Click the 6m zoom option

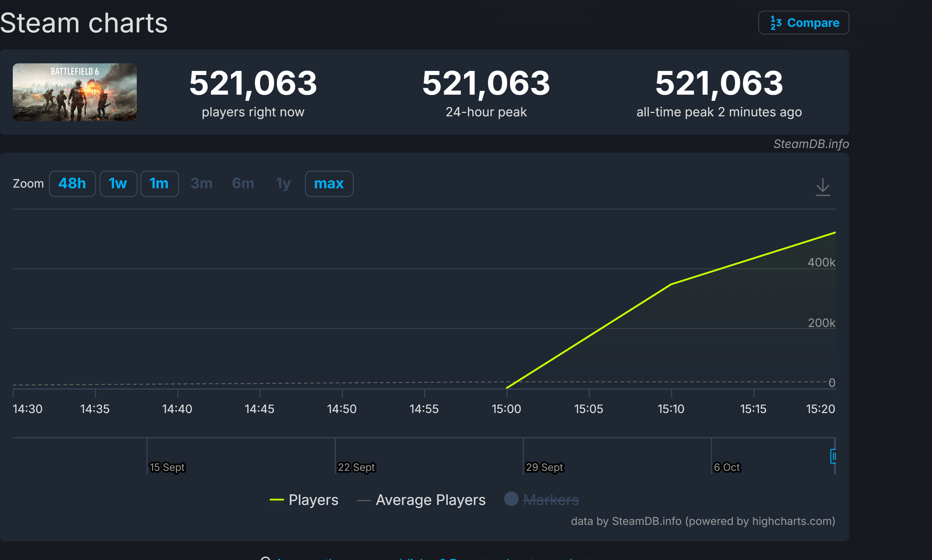pos(243,184)
